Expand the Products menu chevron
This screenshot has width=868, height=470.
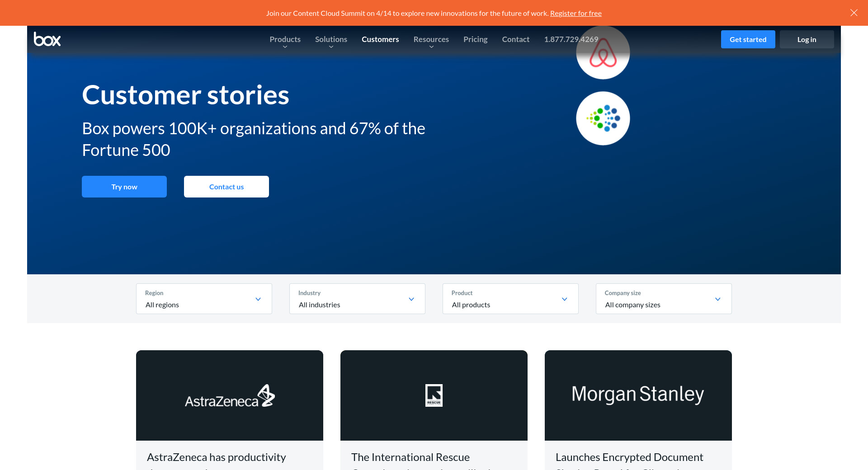(x=285, y=47)
